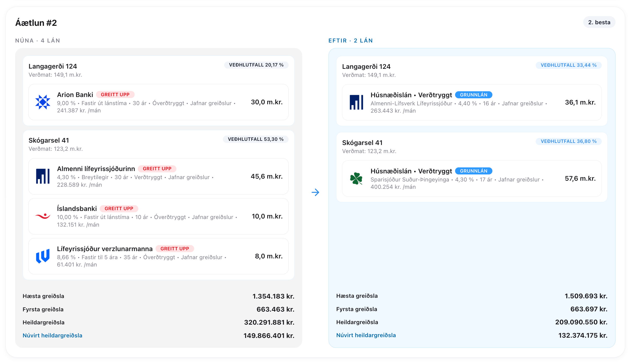632x364 pixels.
Task: Click Núvirt heildargreiðsla link in Eftir panel
Action: (x=366, y=335)
